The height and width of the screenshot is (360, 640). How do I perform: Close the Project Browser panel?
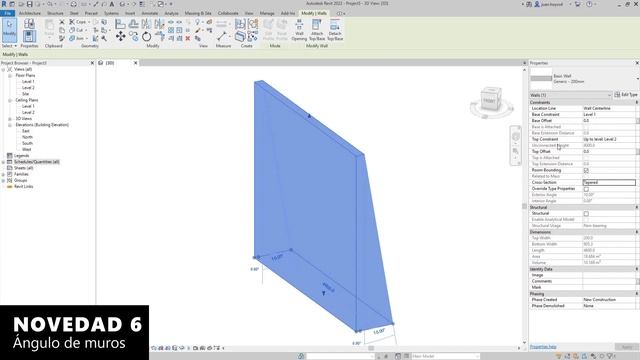click(x=92, y=63)
